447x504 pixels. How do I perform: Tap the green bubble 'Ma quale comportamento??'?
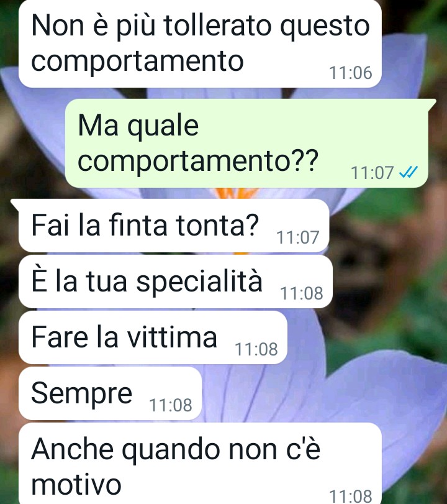click(x=246, y=143)
